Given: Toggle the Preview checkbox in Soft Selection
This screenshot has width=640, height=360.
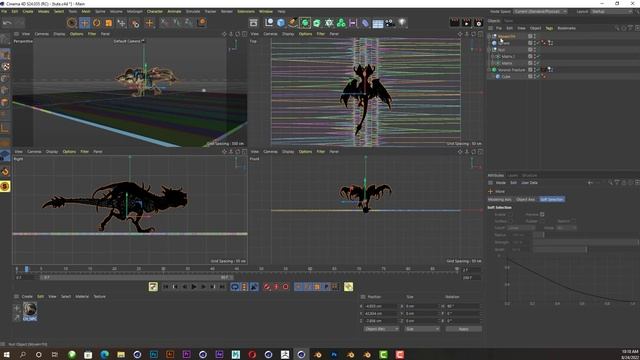Looking at the screenshot, I should click(x=542, y=214).
